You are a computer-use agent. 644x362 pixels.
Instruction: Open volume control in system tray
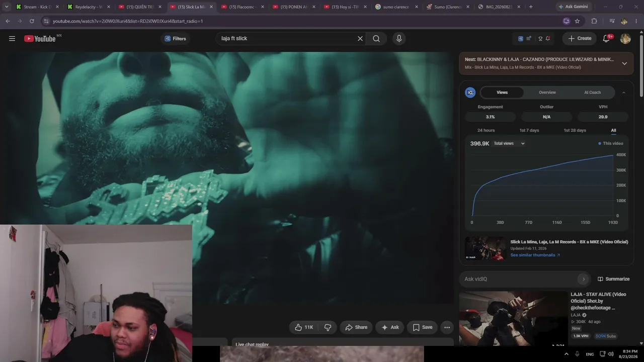(611, 354)
